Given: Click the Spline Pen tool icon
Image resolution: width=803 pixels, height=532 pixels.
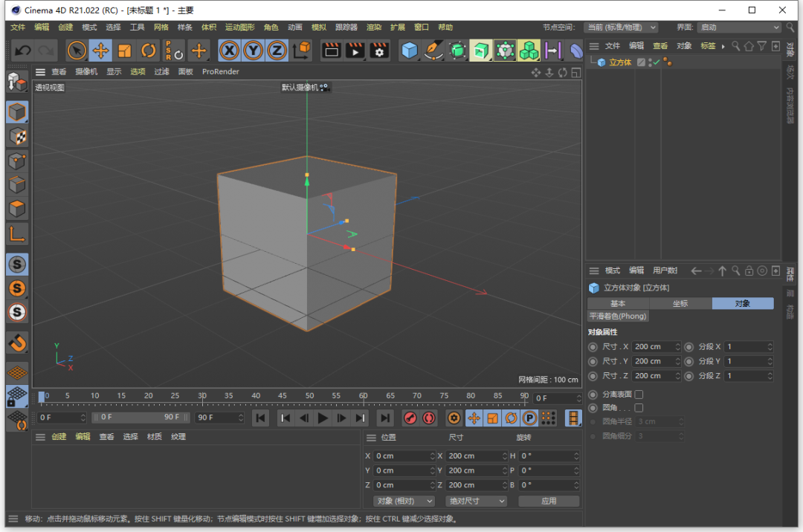Looking at the screenshot, I should point(433,51).
